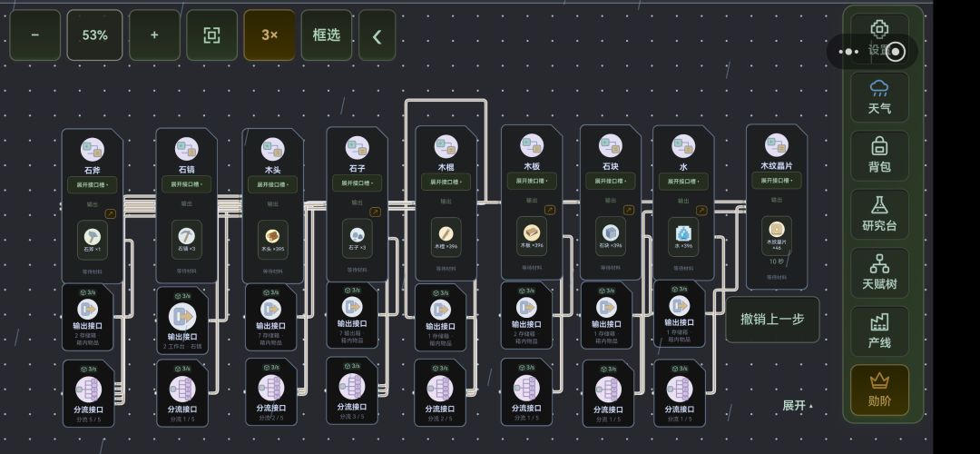
Task: Click the 分流接口 splitter icon under 水
Action: [x=680, y=389]
